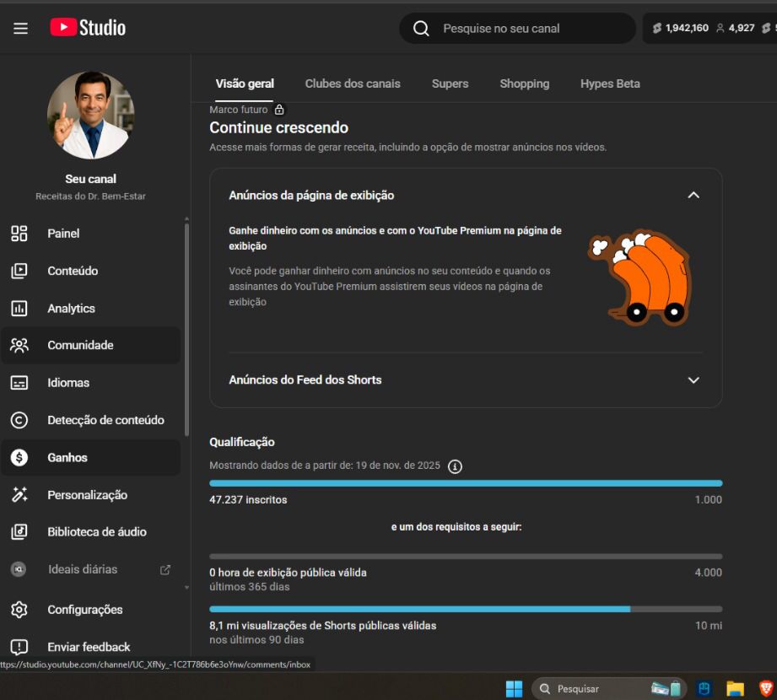Open Conteúdo from the sidebar
The width and height of the screenshot is (777, 700).
[x=72, y=271]
